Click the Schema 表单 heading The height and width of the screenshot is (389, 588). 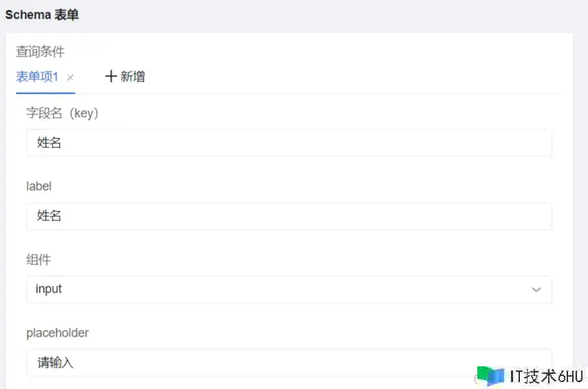click(x=42, y=14)
